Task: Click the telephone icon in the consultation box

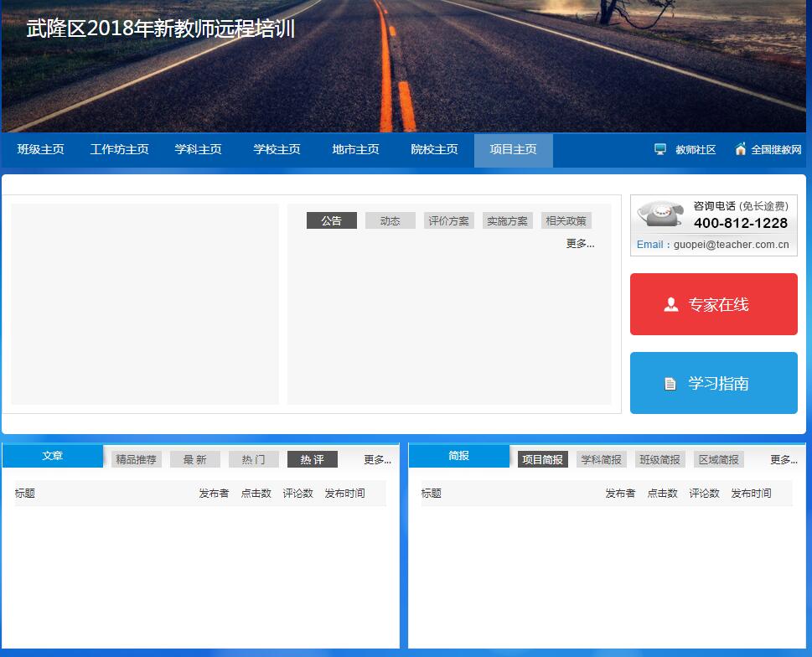Action: 660,214
